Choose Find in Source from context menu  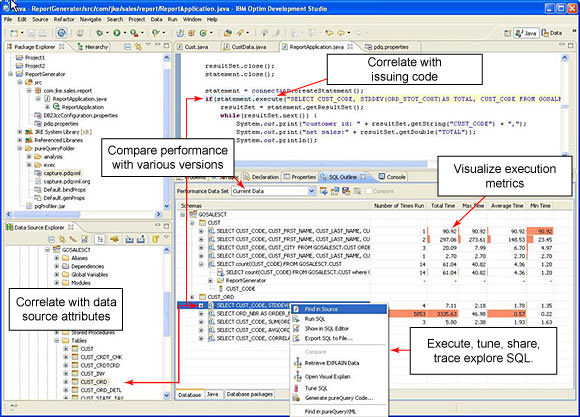339,309
